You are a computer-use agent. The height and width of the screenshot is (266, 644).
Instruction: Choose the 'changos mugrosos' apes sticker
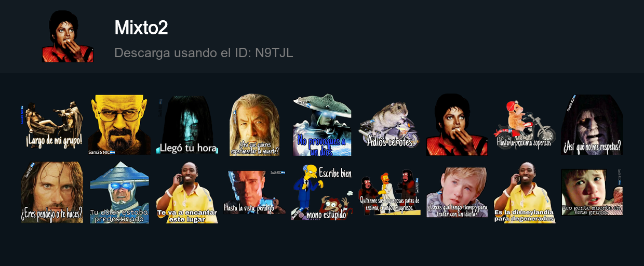[x=390, y=192]
